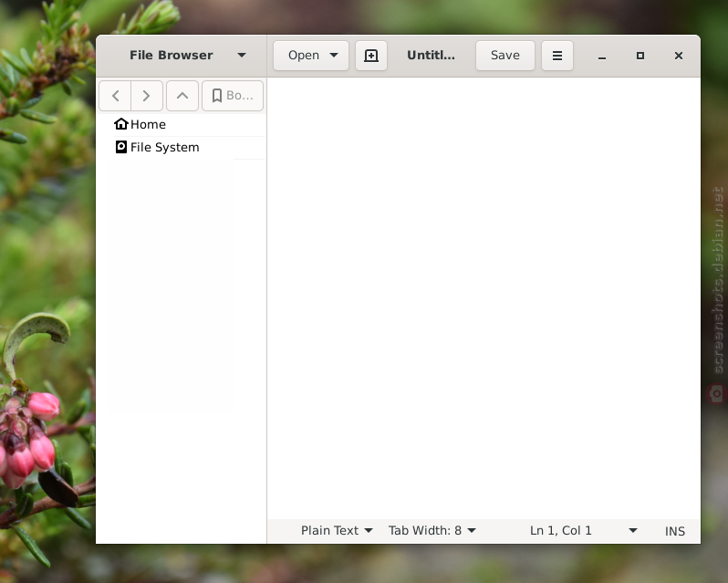728x583 pixels.
Task: Save the untitled document
Action: tap(505, 56)
